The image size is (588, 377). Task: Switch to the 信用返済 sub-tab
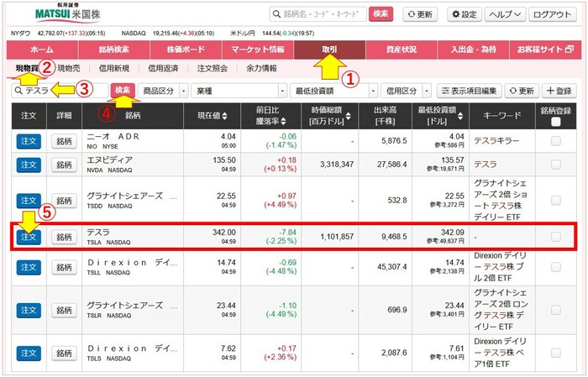tap(163, 68)
